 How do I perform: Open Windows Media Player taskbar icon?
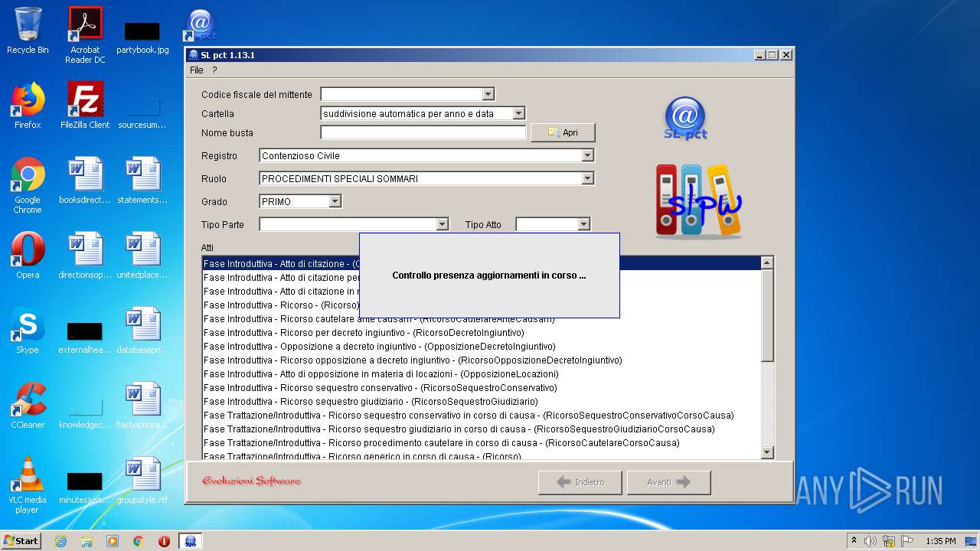tap(113, 541)
